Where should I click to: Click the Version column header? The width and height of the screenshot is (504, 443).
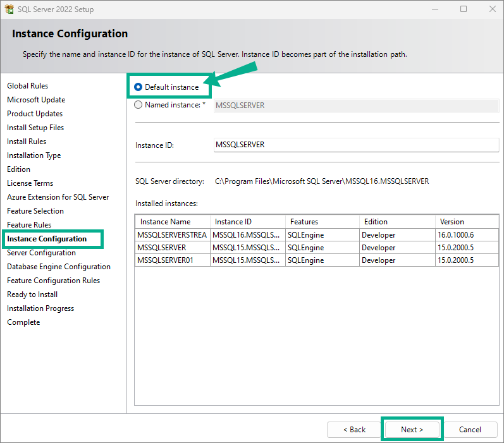[x=467, y=222]
